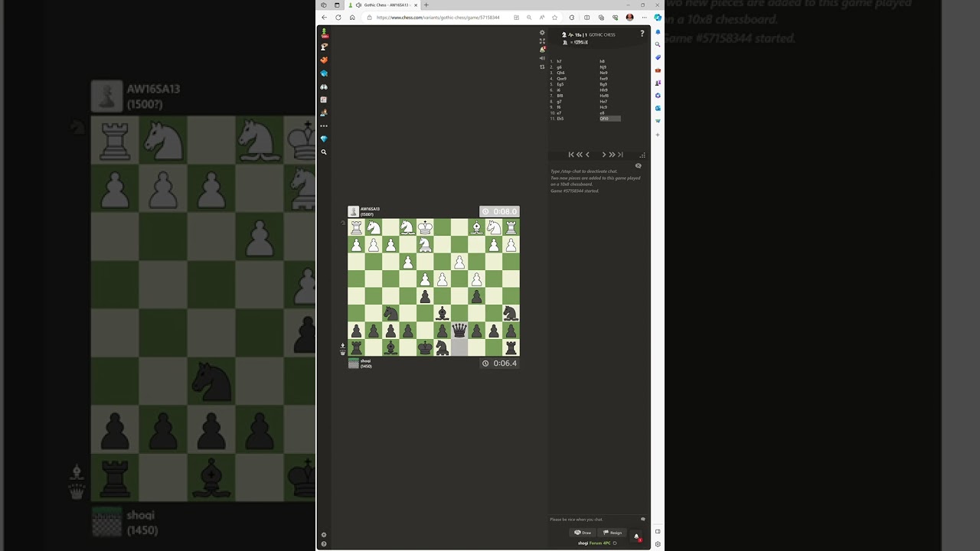
Task: Go back in the browser
Action: [x=324, y=18]
